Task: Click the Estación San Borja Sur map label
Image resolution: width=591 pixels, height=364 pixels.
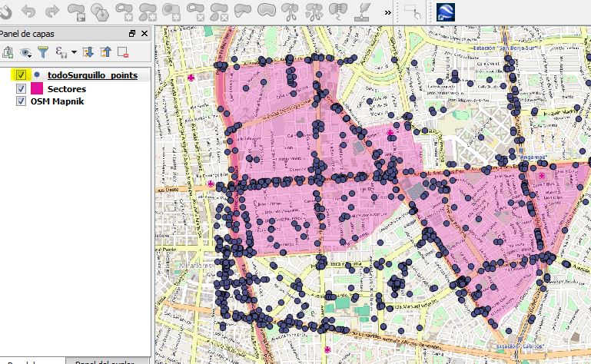Action: [x=504, y=48]
